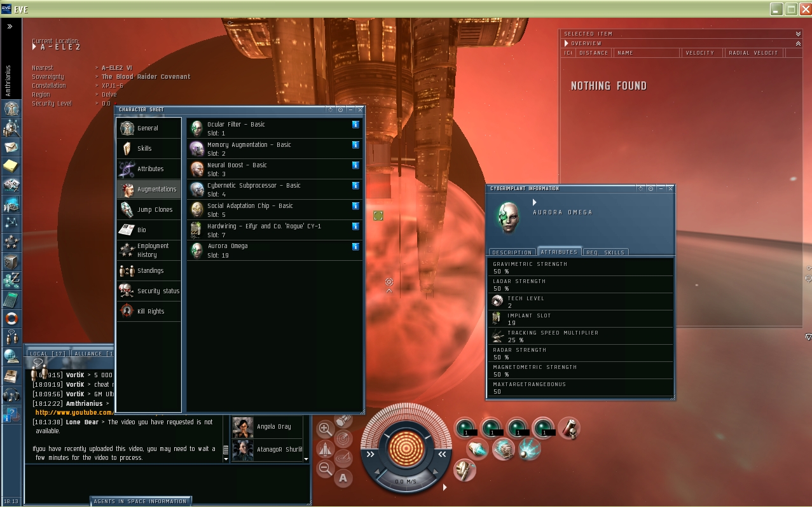
Task: Expand the sidebar with double chevron
Action: (x=10, y=27)
